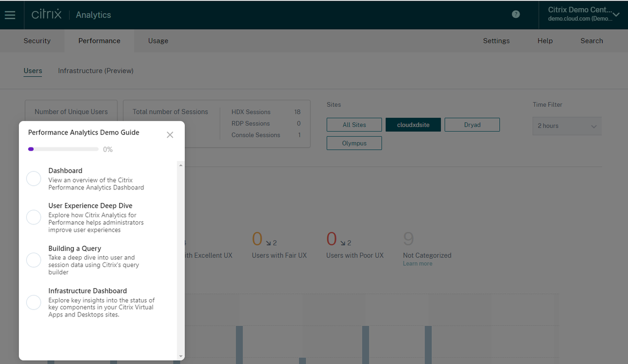Click the Citrix logo
The image size is (628, 364).
tap(47, 14)
